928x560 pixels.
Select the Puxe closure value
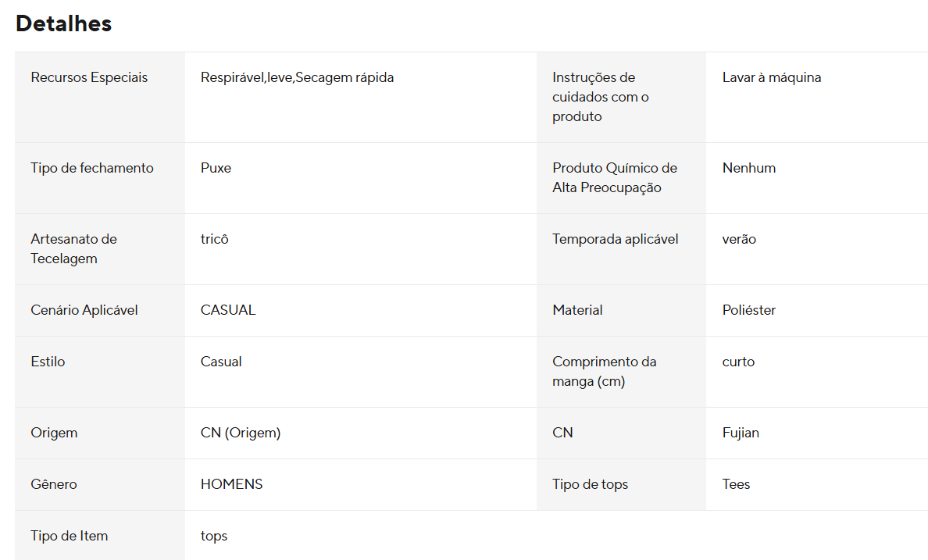(216, 169)
